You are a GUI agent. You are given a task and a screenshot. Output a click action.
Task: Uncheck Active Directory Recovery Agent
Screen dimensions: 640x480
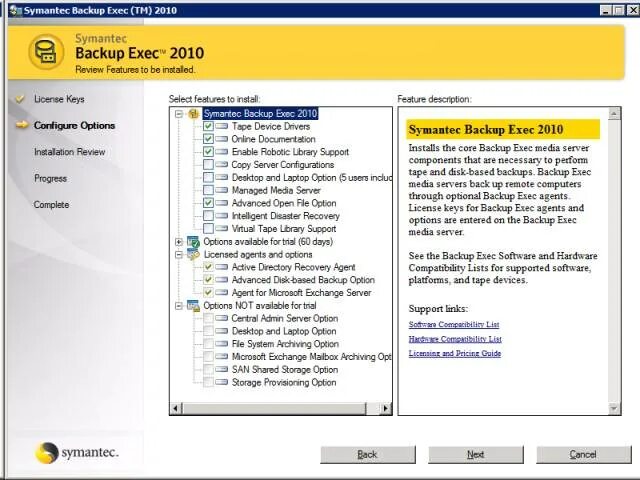[x=208, y=267]
